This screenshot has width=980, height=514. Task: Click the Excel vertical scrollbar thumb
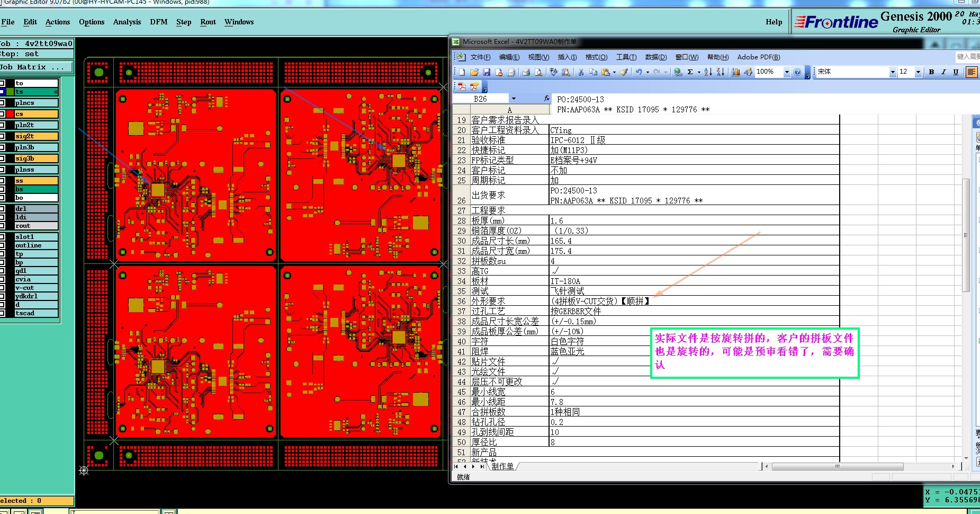[x=966, y=235]
